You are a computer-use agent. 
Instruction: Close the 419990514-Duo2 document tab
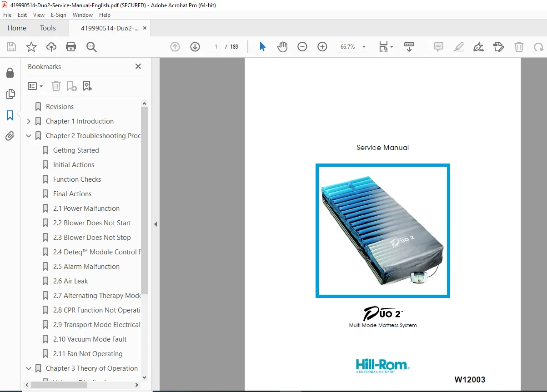point(145,28)
